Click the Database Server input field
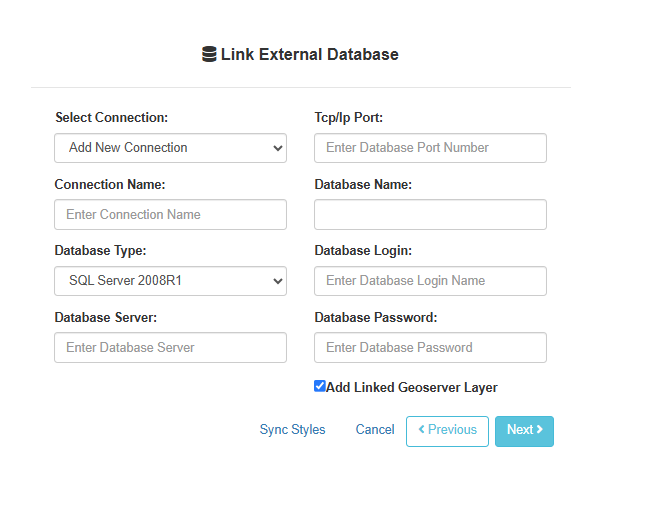656x516 pixels. pos(170,348)
